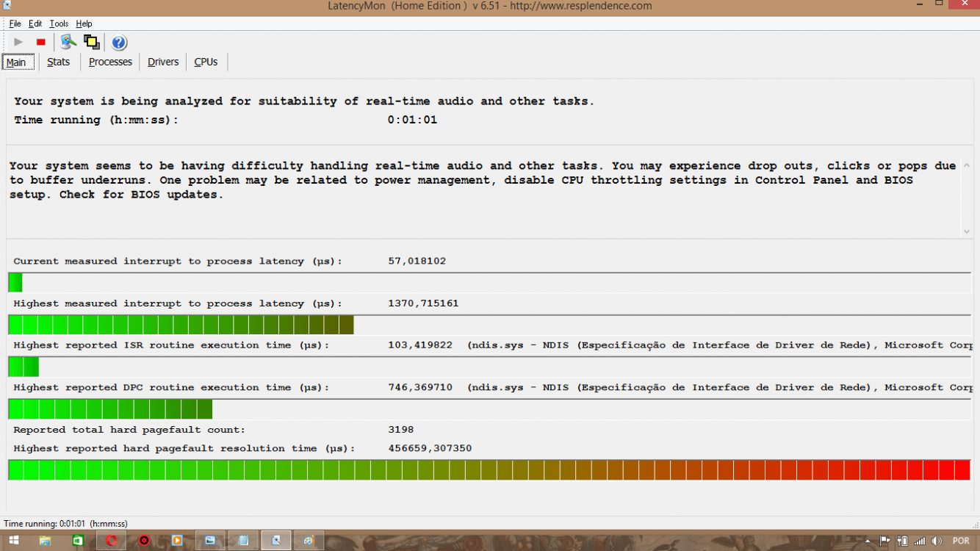Click the LatencyMon title bar application icon
Viewport: 980px width, 551px height.
[x=7, y=5]
